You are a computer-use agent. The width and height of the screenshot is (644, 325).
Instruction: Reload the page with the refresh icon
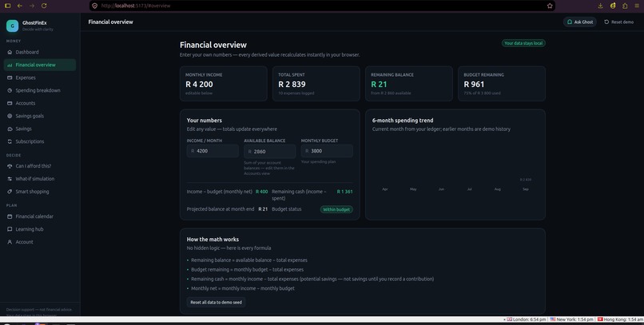pyautogui.click(x=44, y=6)
